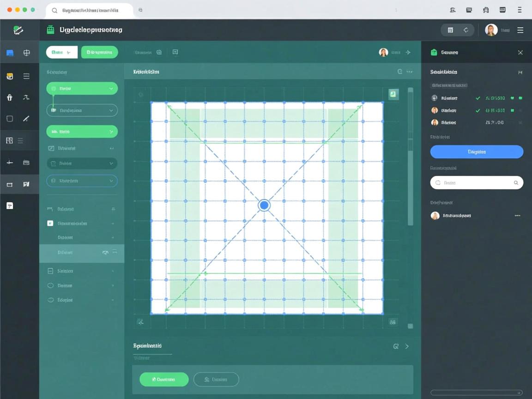The image size is (532, 399).
Task: Open three-dot options beside bottom right-panel user
Action: [517, 216]
